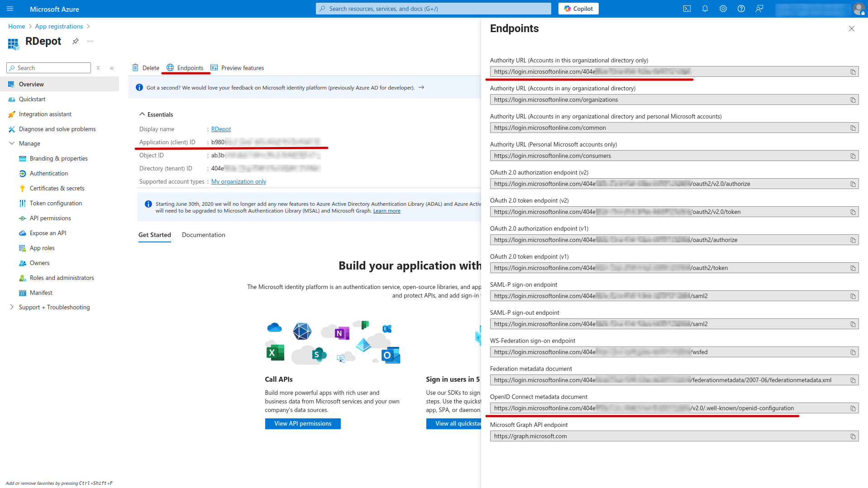The width and height of the screenshot is (868, 488).
Task: Close the Endpoints panel
Action: click(851, 28)
